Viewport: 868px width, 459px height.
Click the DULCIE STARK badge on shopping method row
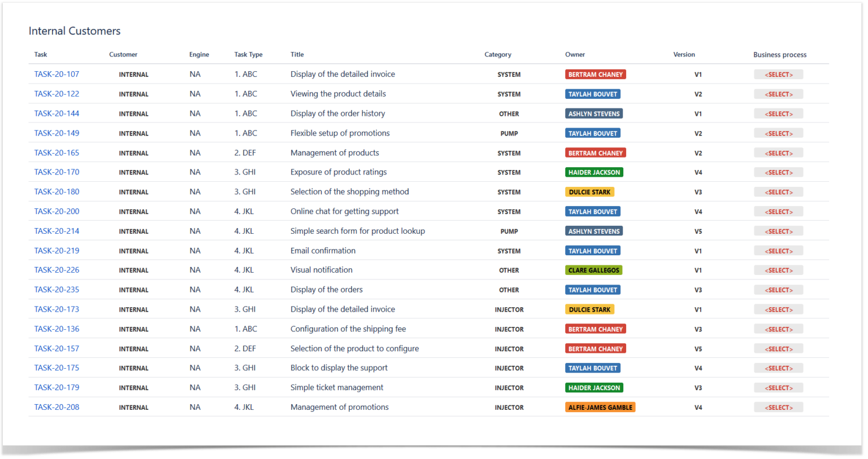[x=589, y=191]
